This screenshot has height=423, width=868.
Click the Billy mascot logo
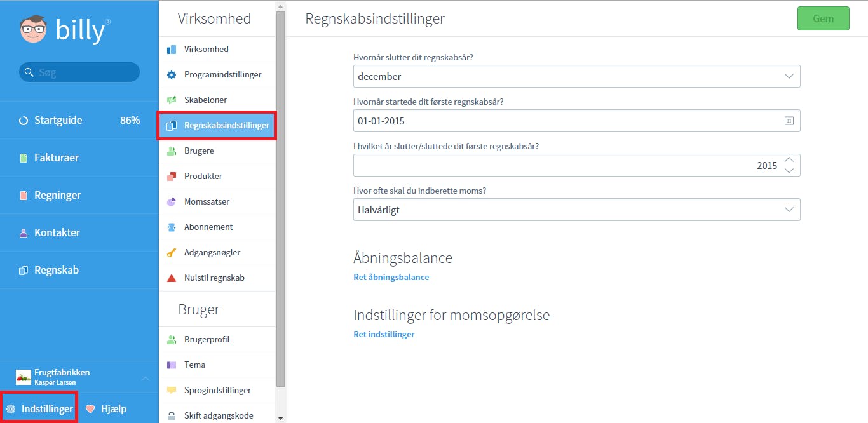tap(34, 30)
